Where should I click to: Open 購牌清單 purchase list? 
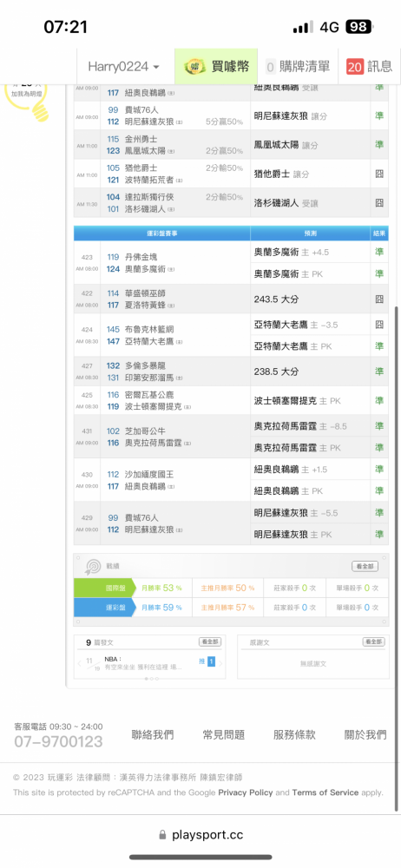pos(298,67)
